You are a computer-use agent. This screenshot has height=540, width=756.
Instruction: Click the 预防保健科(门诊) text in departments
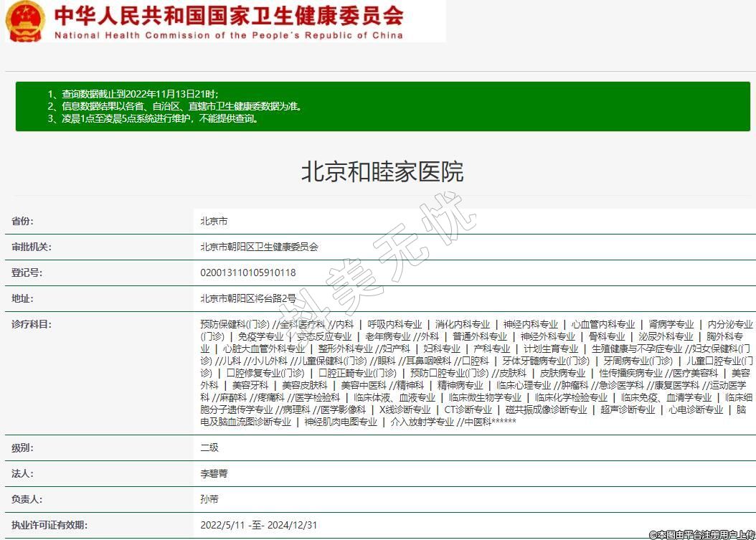coord(235,325)
